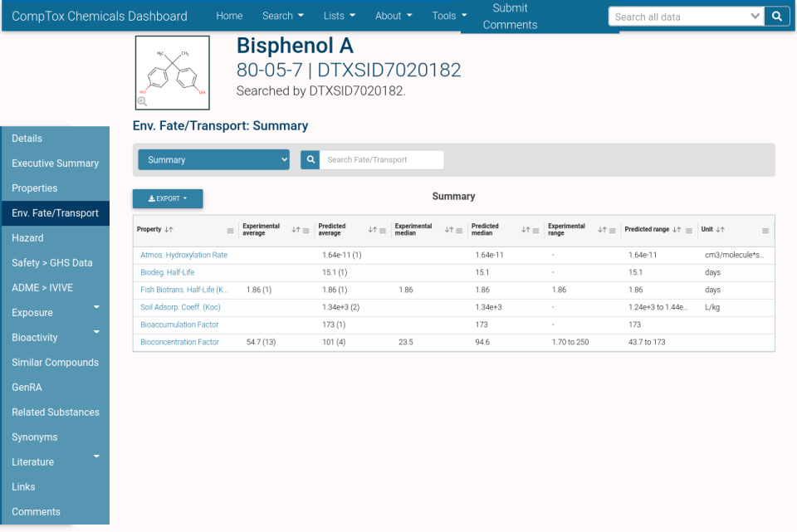The height and width of the screenshot is (532, 797).
Task: Sort table by Property column
Action: 169,230
